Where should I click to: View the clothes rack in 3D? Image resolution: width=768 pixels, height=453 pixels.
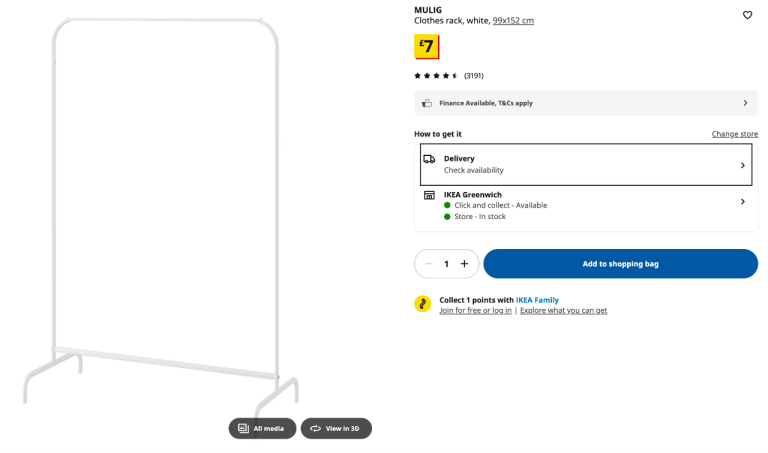click(336, 429)
